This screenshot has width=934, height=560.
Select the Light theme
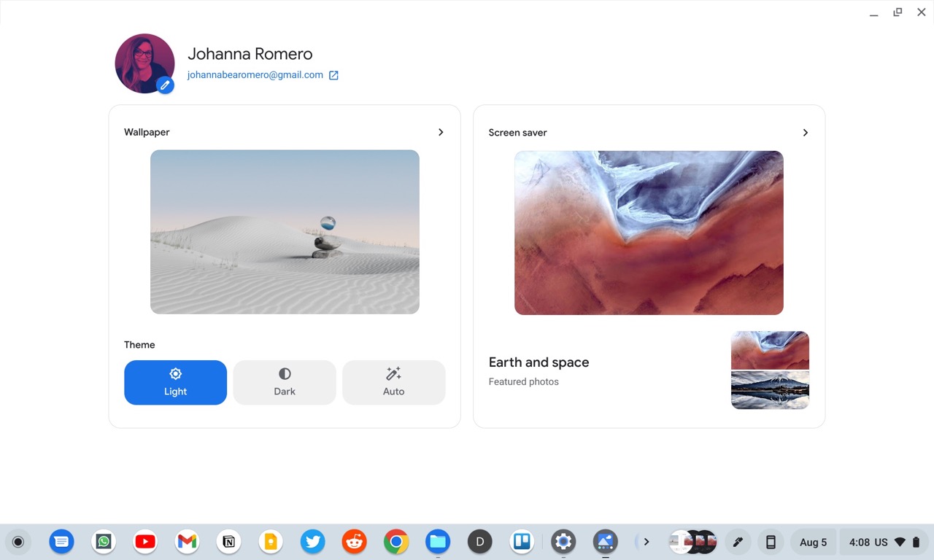coord(175,382)
